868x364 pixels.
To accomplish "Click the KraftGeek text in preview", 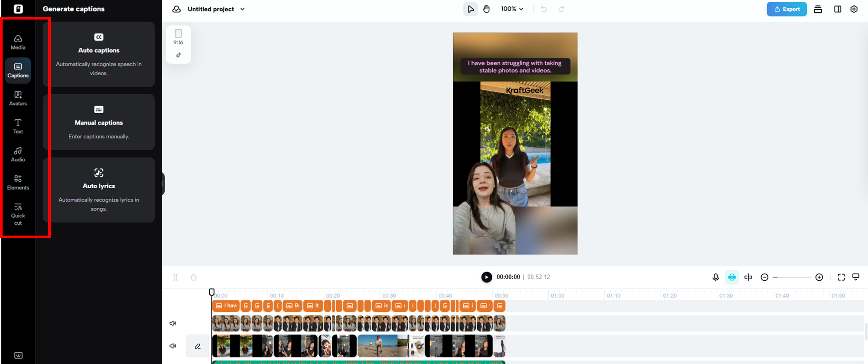I will click(x=524, y=90).
